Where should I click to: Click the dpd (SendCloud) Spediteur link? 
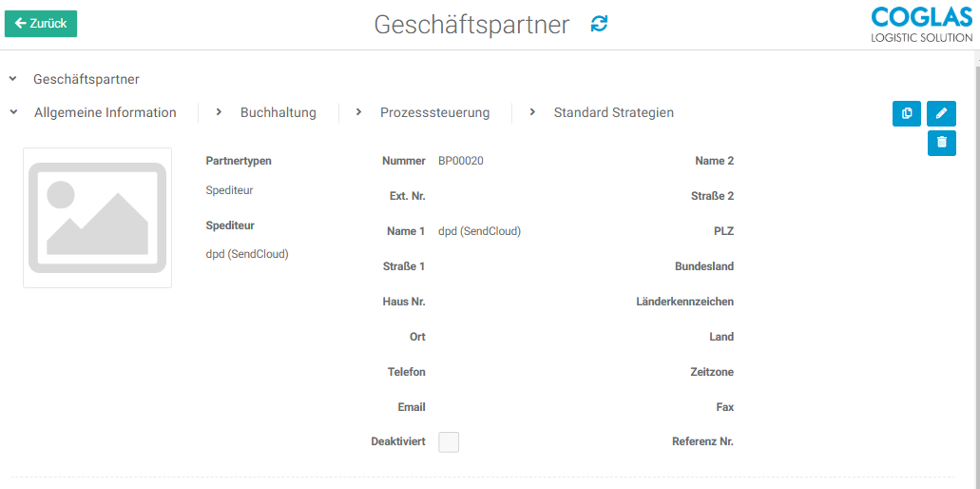247,254
